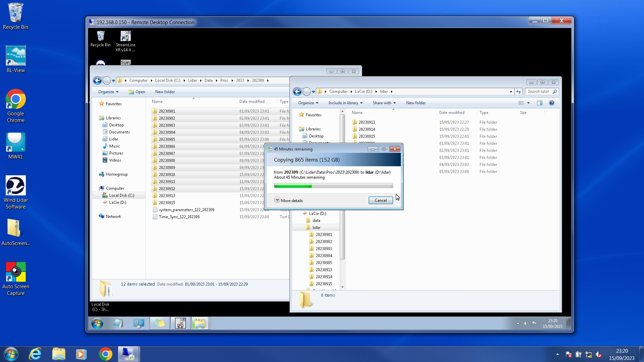Open the Auto Screen Capture shortcut
The width and height of the screenshot is (644, 362).
tap(15, 279)
